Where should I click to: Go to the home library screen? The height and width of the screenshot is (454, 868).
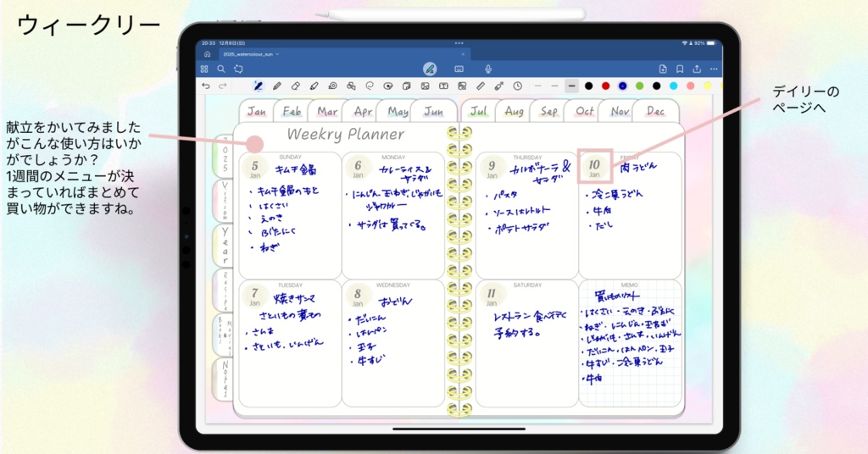pos(207,54)
